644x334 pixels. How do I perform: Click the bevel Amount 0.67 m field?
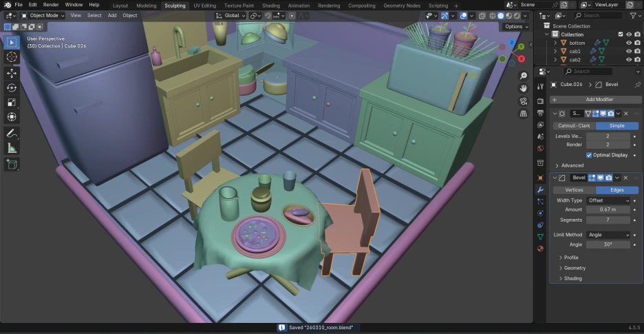click(608, 209)
